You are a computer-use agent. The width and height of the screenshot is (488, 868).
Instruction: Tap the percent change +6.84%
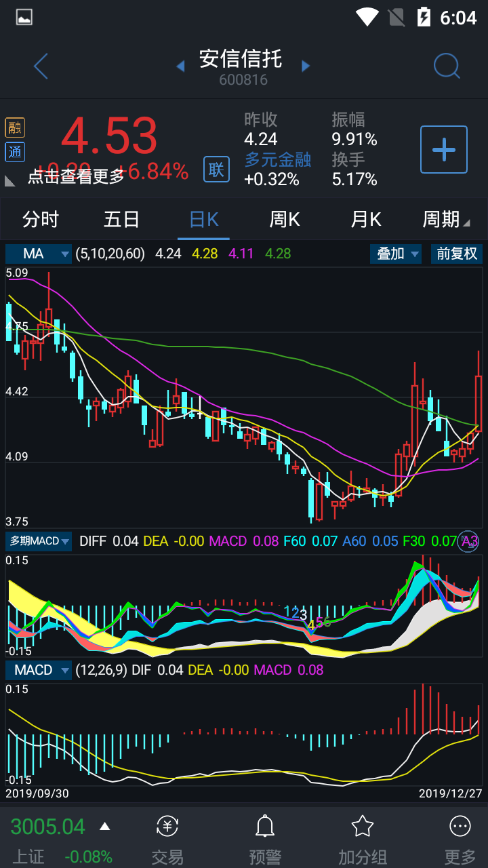152,171
